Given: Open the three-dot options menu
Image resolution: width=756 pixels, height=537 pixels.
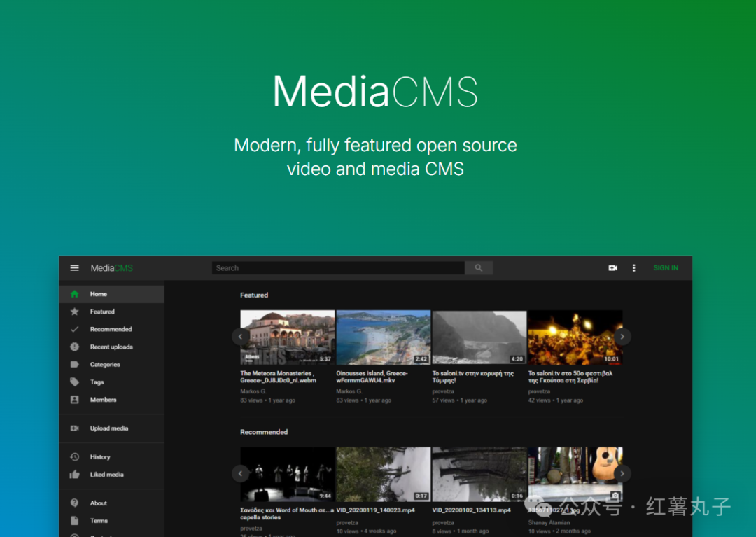Looking at the screenshot, I should (634, 268).
